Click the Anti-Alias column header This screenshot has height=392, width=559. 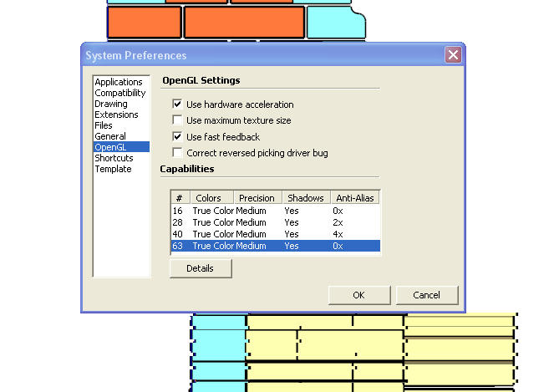pos(354,198)
